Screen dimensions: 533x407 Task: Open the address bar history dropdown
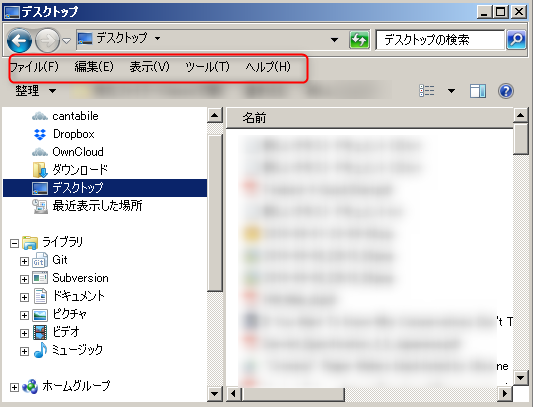[x=334, y=40]
